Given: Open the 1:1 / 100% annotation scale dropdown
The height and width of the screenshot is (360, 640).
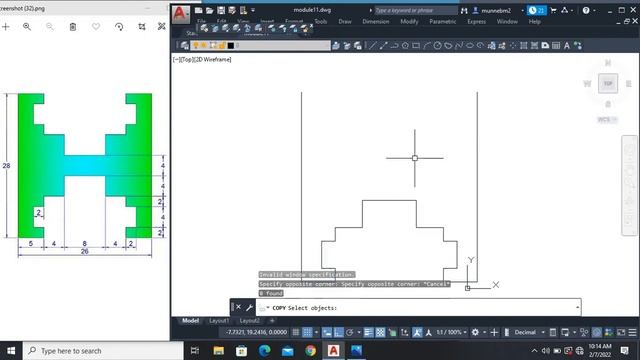Looking at the screenshot, I should pyautogui.click(x=451, y=332).
